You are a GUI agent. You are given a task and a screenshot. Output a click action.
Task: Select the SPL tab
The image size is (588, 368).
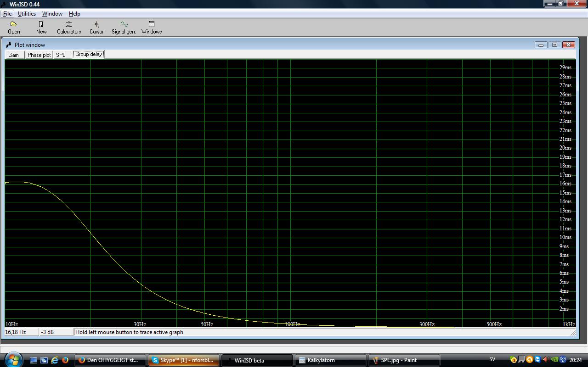[61, 55]
